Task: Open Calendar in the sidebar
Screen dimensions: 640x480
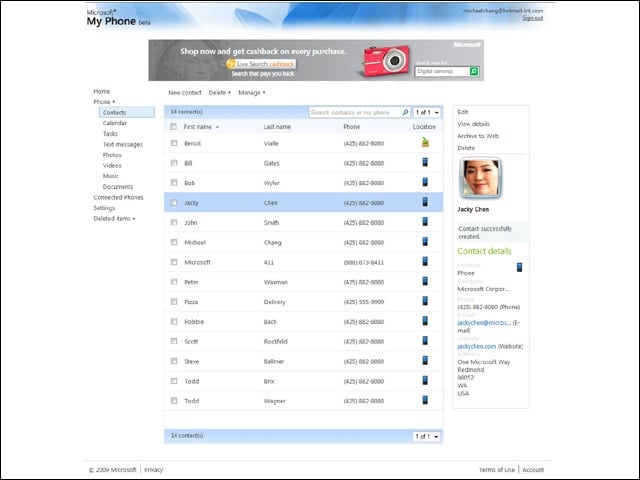Action: pos(115,123)
